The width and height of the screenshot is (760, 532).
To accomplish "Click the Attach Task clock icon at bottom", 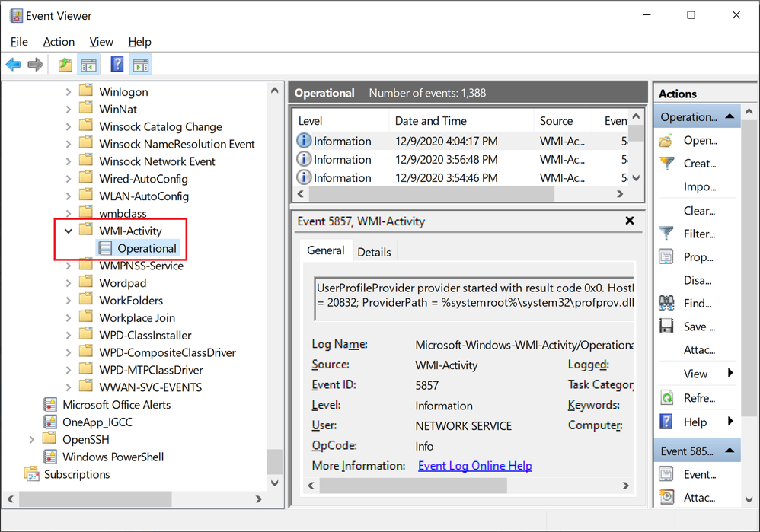I will [x=666, y=497].
